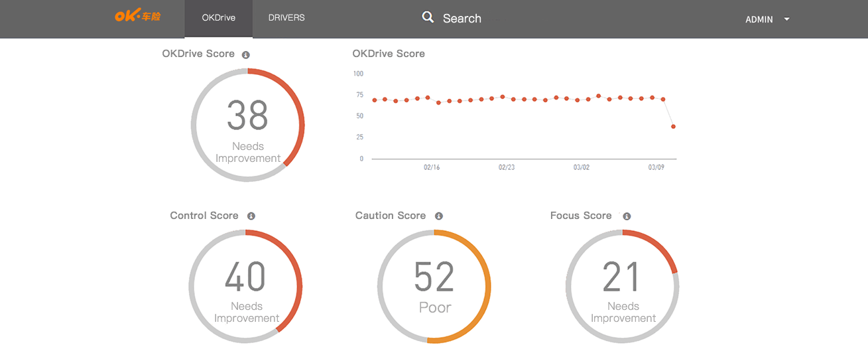Select the OKDrive tab
Viewport: 868px width, 359px height.
[218, 18]
